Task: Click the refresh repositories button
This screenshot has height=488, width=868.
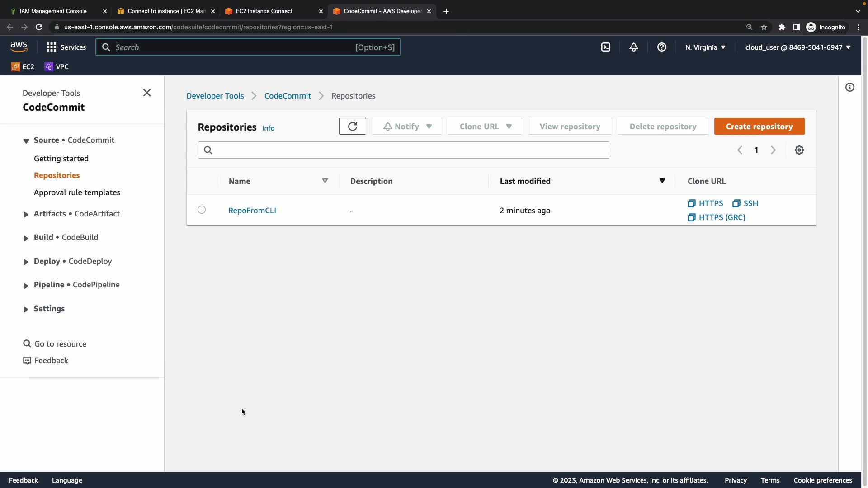Action: pos(352,127)
